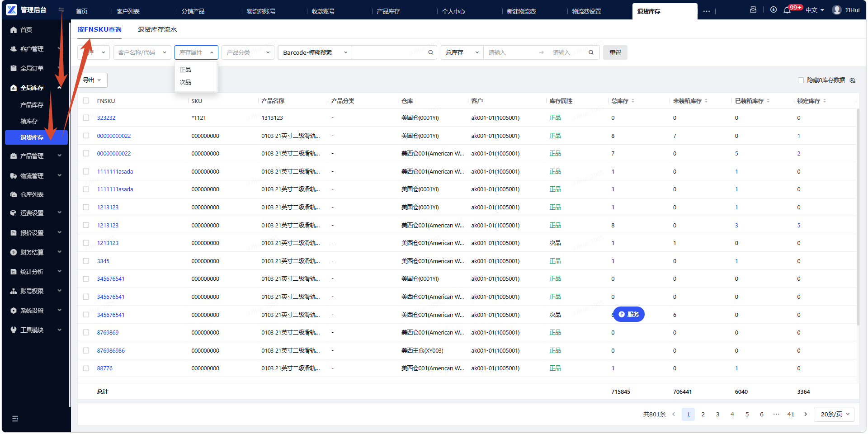Open the more tabs ellipsis menu

point(707,11)
